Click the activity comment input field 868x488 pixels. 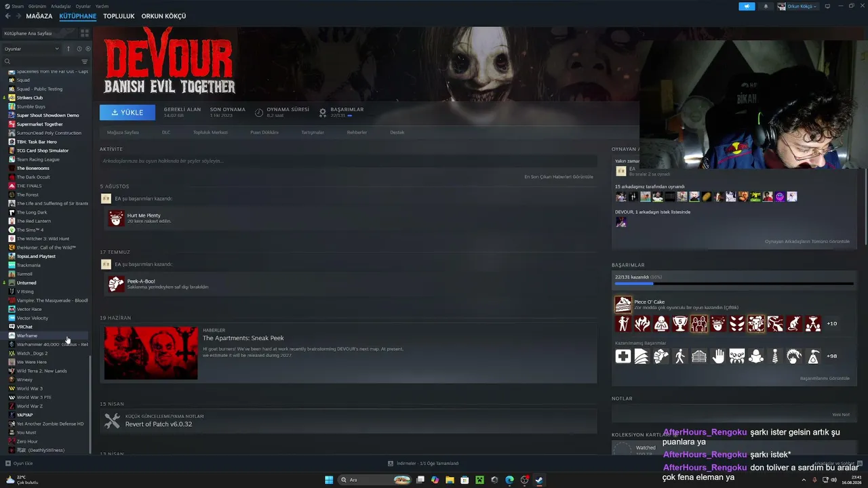pos(349,161)
